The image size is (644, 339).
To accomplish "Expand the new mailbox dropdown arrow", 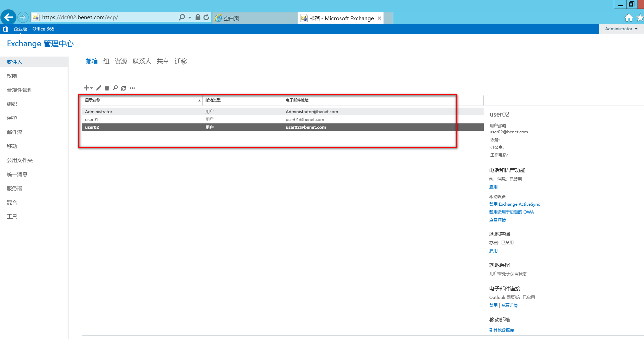I will coord(91,88).
